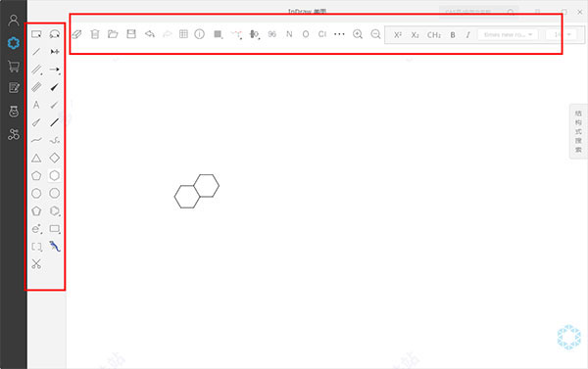Click the trash clear-canvas icon
Viewport: 588px width, 369px height.
pyautogui.click(x=95, y=34)
